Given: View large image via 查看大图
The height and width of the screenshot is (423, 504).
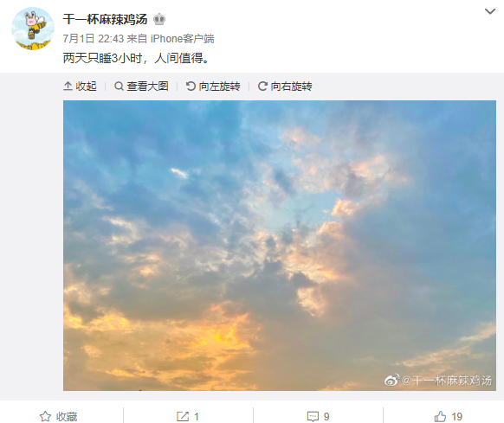Looking at the screenshot, I should point(141,87).
